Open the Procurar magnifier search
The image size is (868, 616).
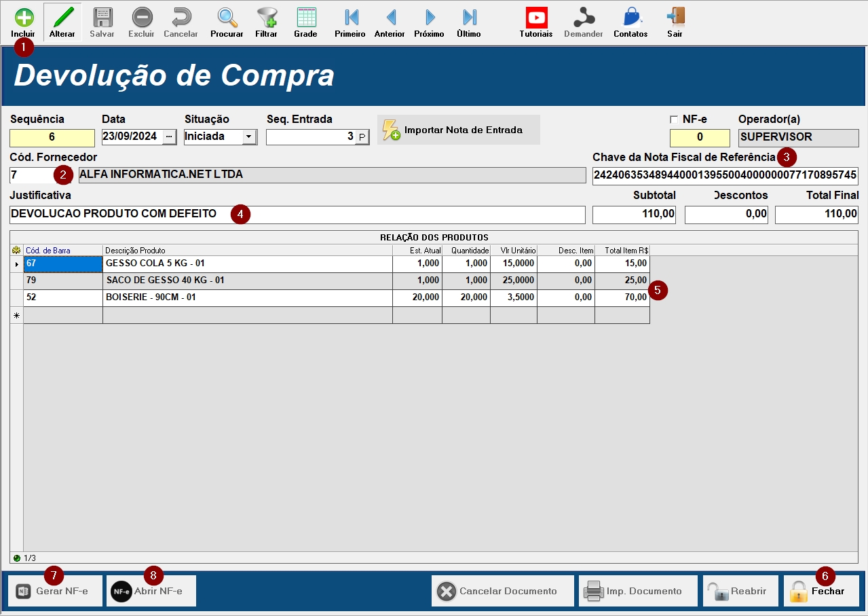tap(227, 18)
